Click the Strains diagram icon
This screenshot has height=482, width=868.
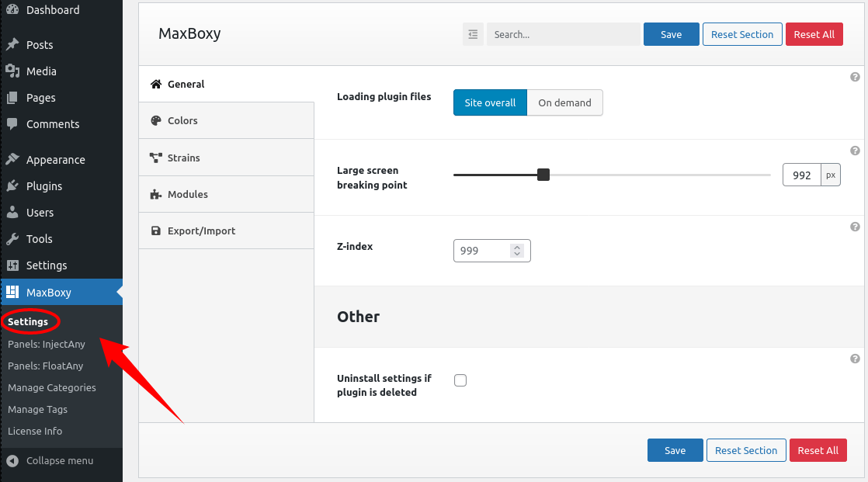point(156,158)
